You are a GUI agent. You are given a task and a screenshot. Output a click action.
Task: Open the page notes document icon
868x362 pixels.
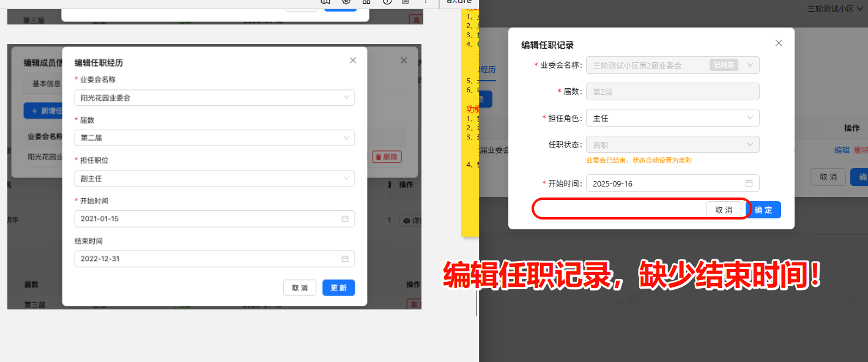[x=404, y=2]
